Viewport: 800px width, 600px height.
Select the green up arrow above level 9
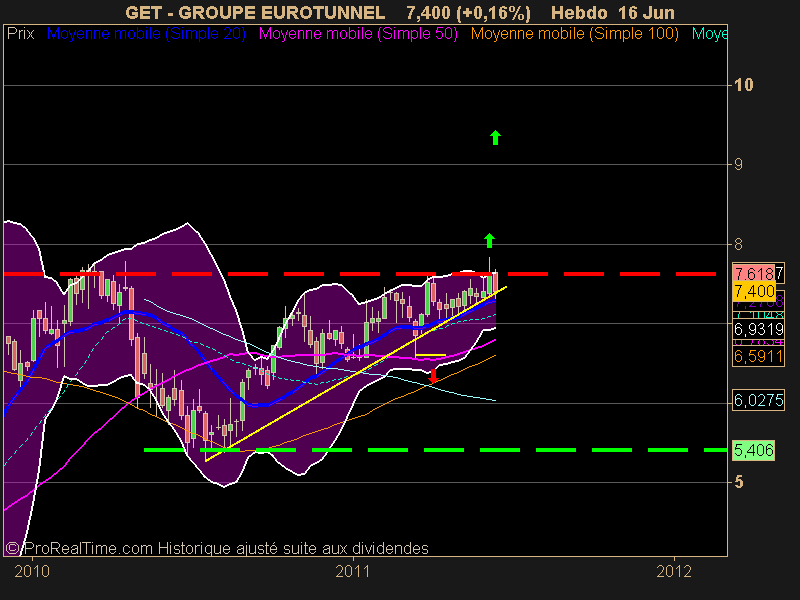[495, 138]
